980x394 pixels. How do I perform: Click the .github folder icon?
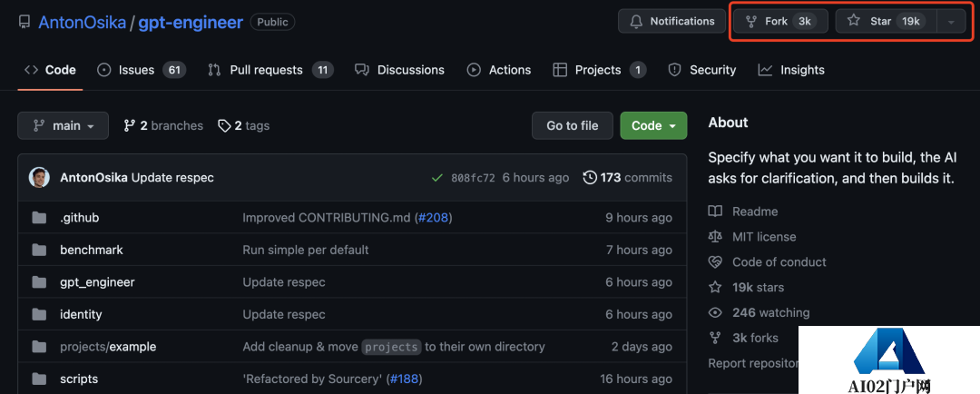coord(39,218)
